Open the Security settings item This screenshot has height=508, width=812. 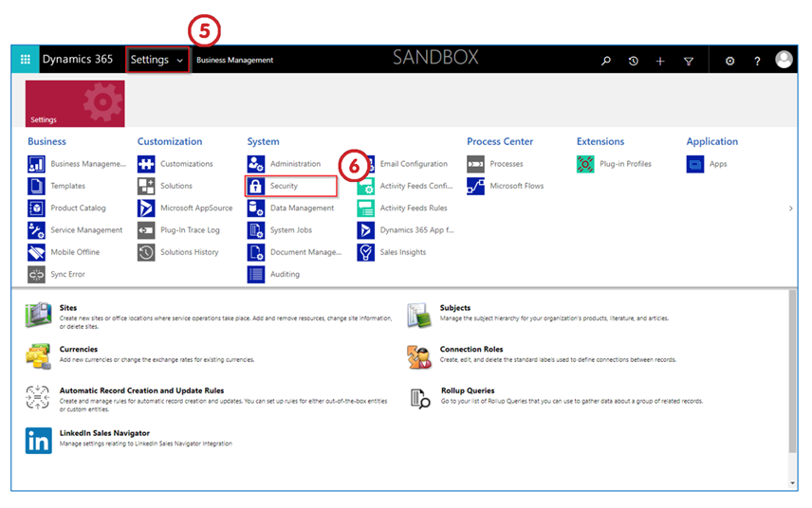pos(283,186)
